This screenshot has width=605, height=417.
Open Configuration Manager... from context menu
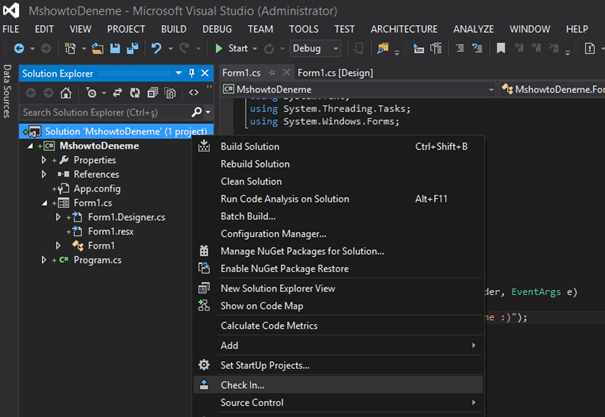(x=338, y=234)
